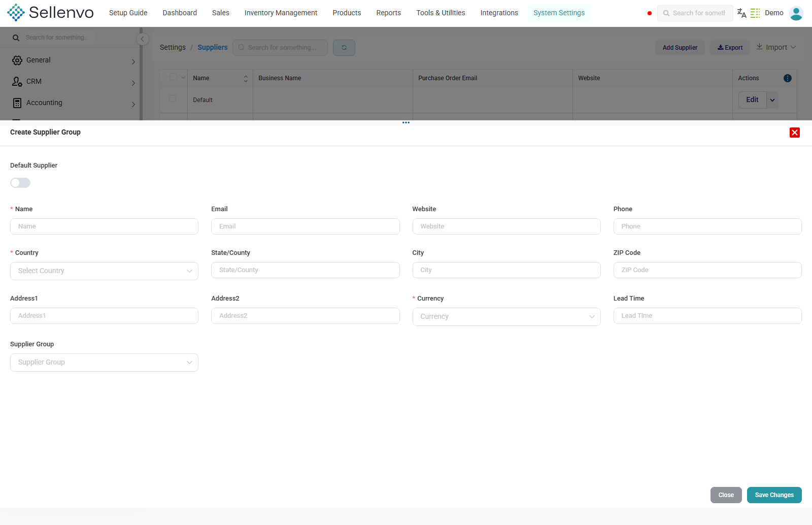This screenshot has width=812, height=525.
Task: Click the CRM sidebar person icon
Action: pos(17,82)
